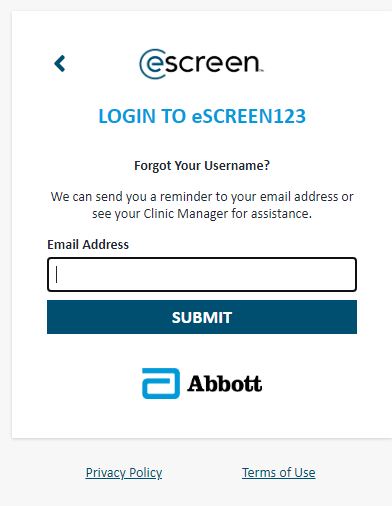The width and height of the screenshot is (392, 506).
Task: Click 'eSCREEN123' in the blue heading
Action: tap(249, 116)
